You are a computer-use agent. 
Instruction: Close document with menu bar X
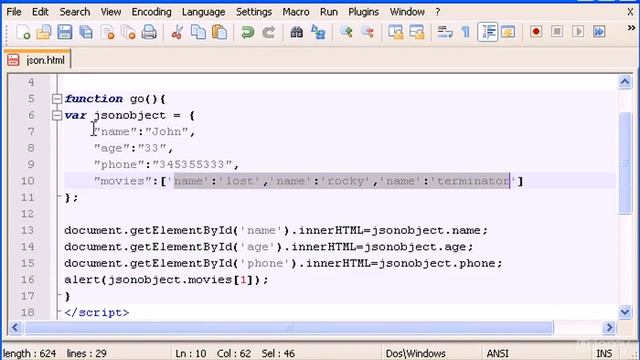tap(631, 12)
